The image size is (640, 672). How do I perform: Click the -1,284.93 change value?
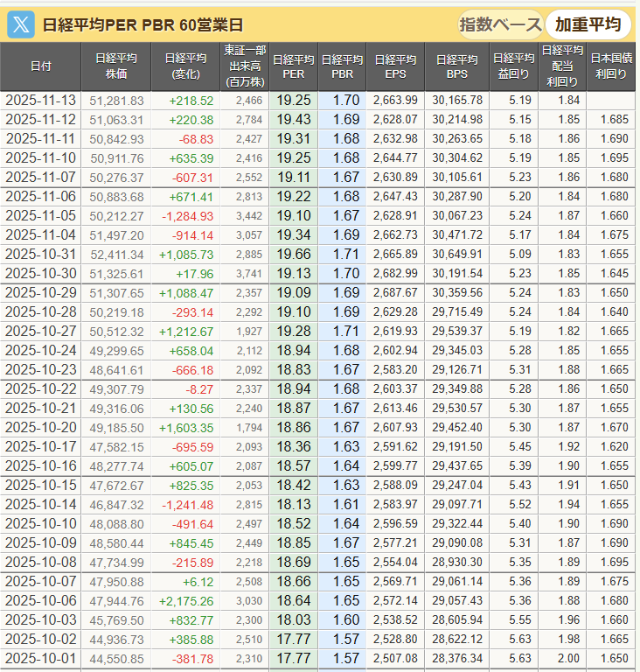coord(186,215)
